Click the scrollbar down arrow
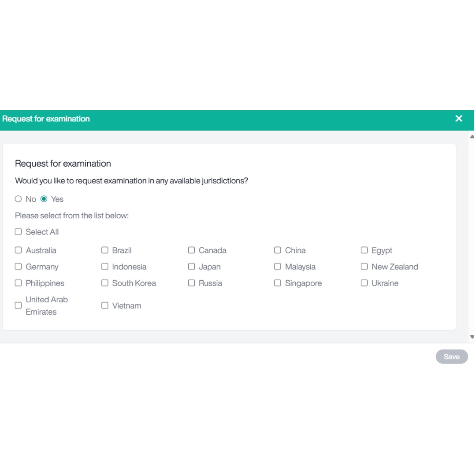The image size is (476, 476). pos(472,337)
